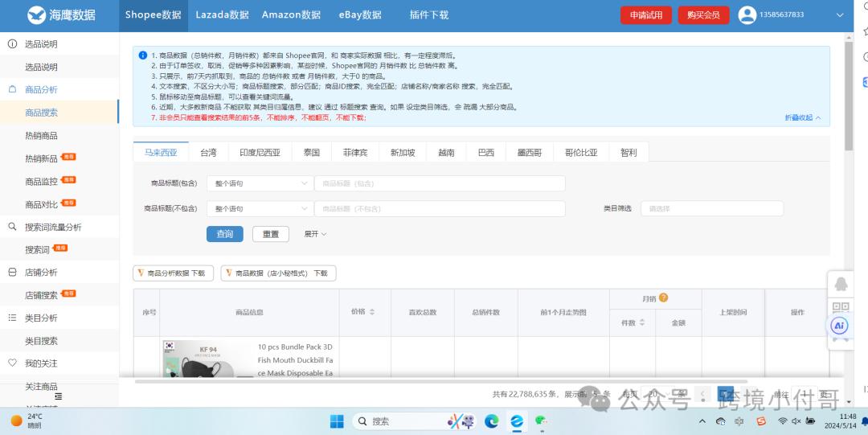
Task: Select the 智利 site tab
Action: (x=628, y=153)
